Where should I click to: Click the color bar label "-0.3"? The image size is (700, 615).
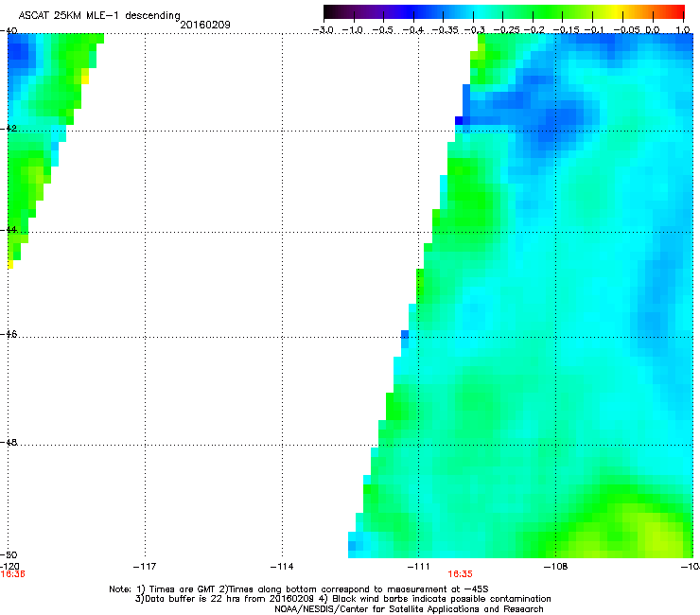click(474, 30)
